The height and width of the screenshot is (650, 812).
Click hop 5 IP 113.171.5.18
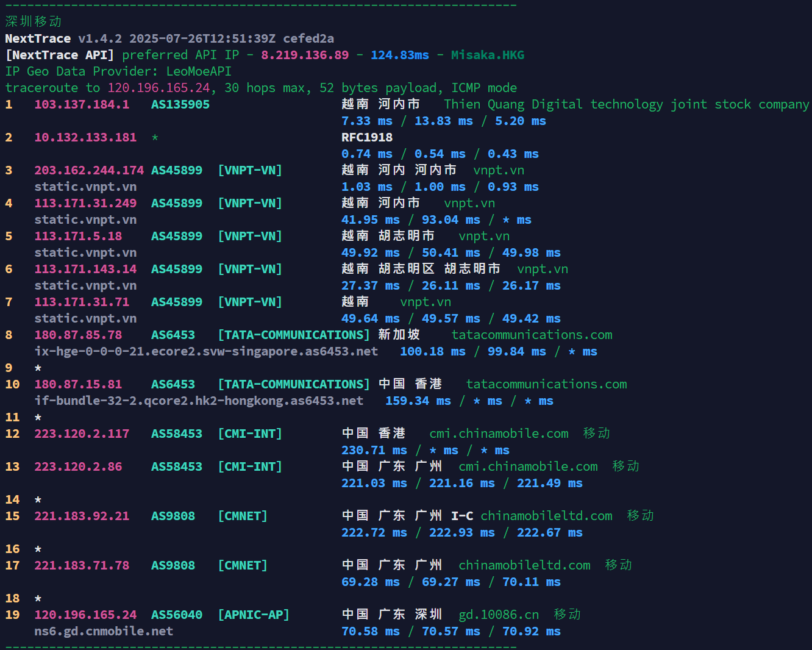tap(78, 236)
